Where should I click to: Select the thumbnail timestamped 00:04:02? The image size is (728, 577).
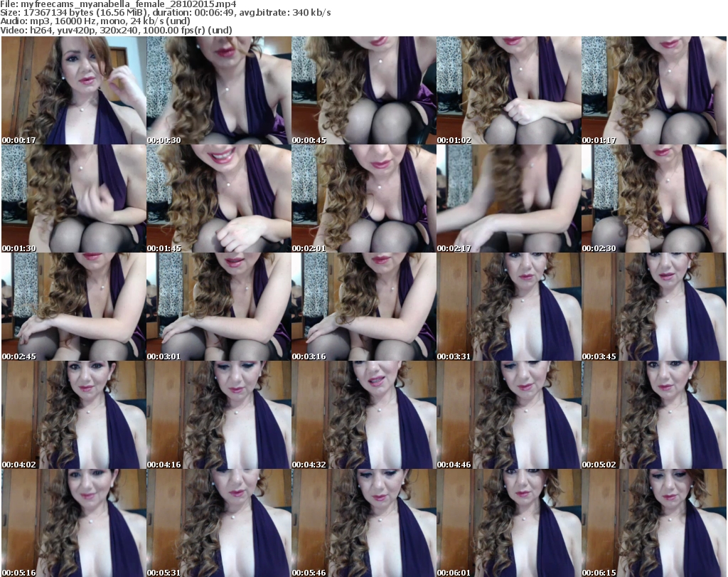tap(74, 415)
